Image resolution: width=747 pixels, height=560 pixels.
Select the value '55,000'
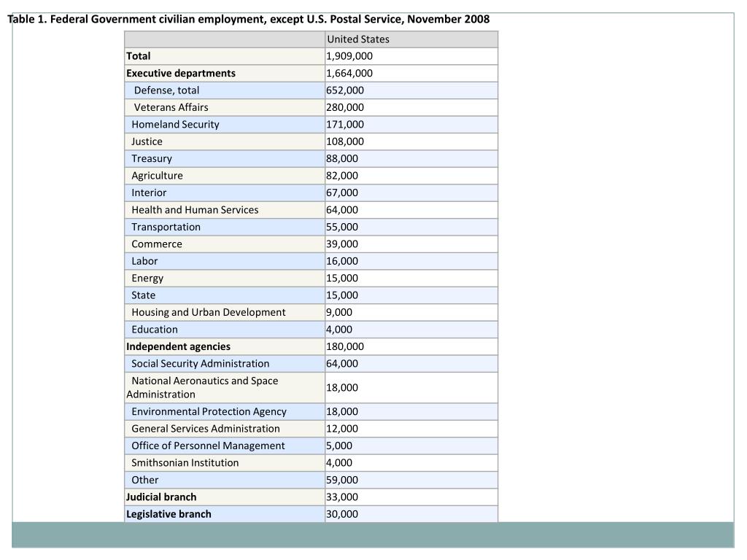pos(342,227)
